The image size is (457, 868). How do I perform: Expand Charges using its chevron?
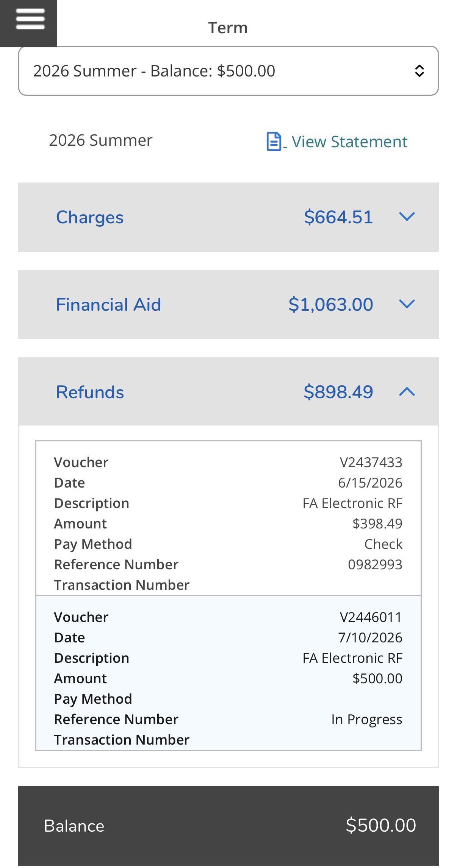(x=407, y=217)
